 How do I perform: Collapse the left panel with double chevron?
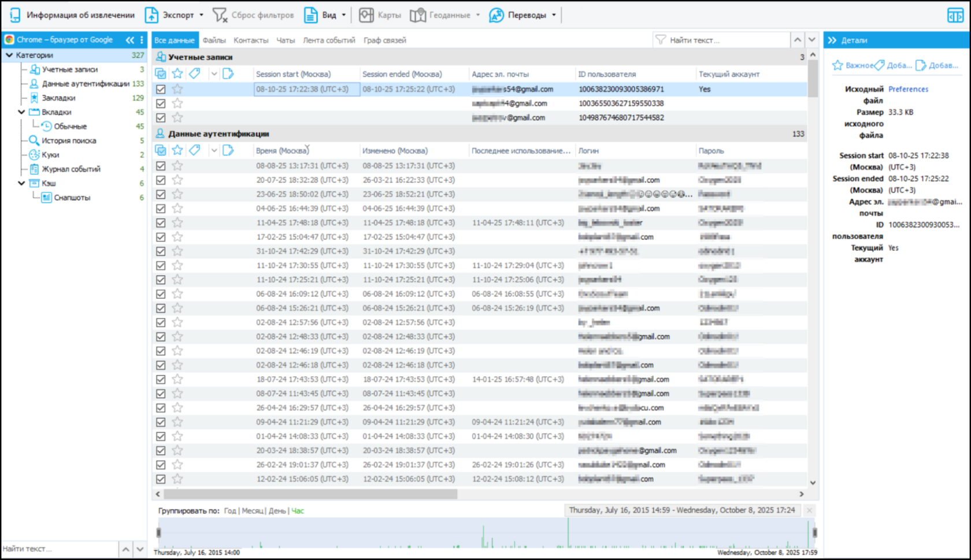[130, 40]
